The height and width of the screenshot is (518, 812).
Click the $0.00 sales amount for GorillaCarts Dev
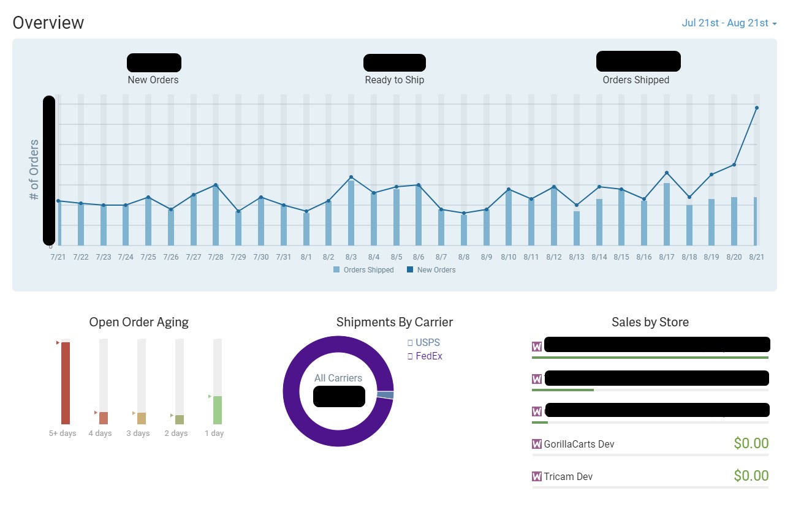click(751, 443)
